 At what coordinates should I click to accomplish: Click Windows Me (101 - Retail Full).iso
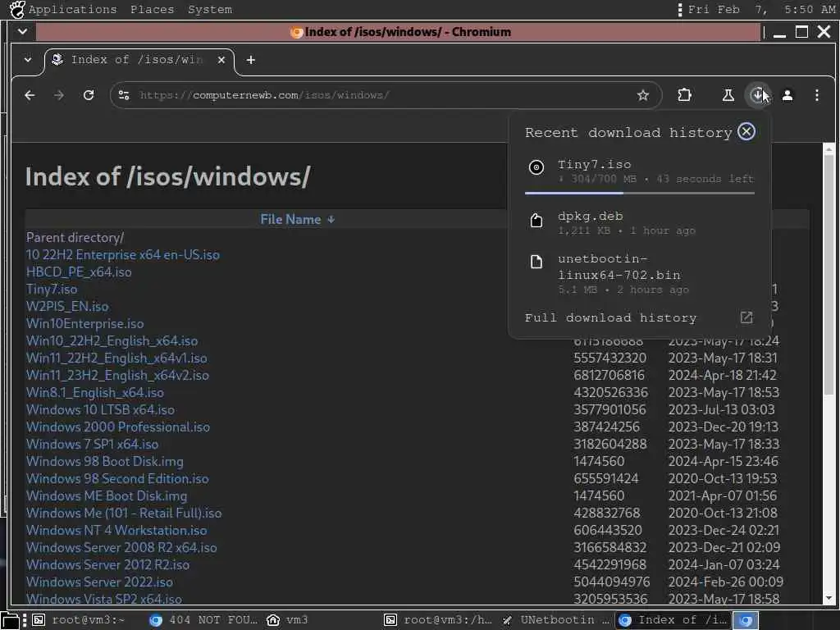[124, 513]
